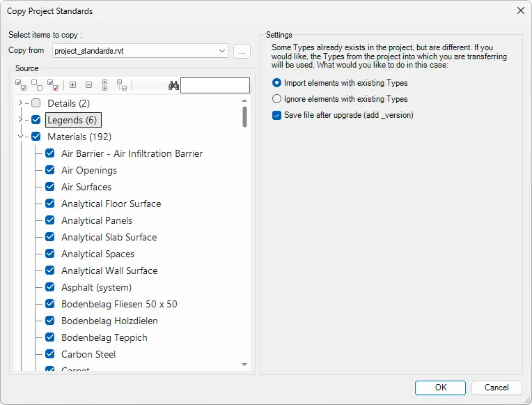The image size is (532, 405).
Task: Click the browse button with three dots
Action: point(242,52)
